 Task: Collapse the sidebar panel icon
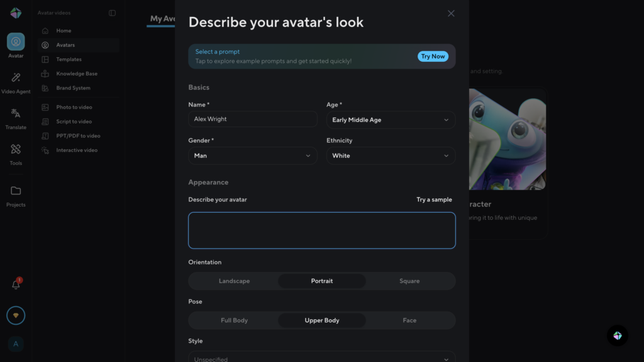tap(112, 13)
